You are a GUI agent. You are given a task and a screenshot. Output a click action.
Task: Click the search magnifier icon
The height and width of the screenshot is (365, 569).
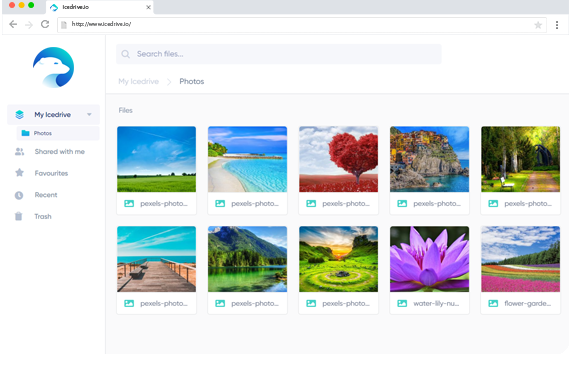[126, 54]
